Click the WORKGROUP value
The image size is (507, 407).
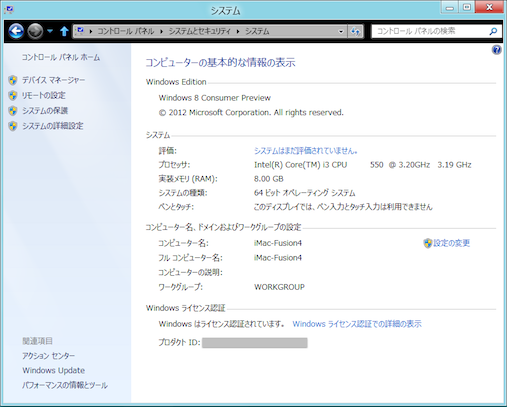click(279, 287)
